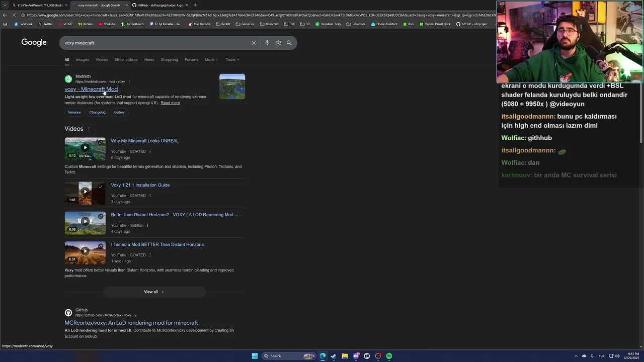The image size is (644, 362).
Task: Submit search with the magnifier icon
Action: click(289, 43)
